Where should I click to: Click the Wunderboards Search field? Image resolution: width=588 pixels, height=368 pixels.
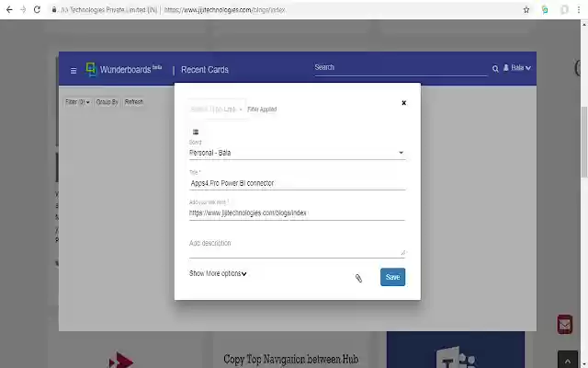tap(401, 68)
